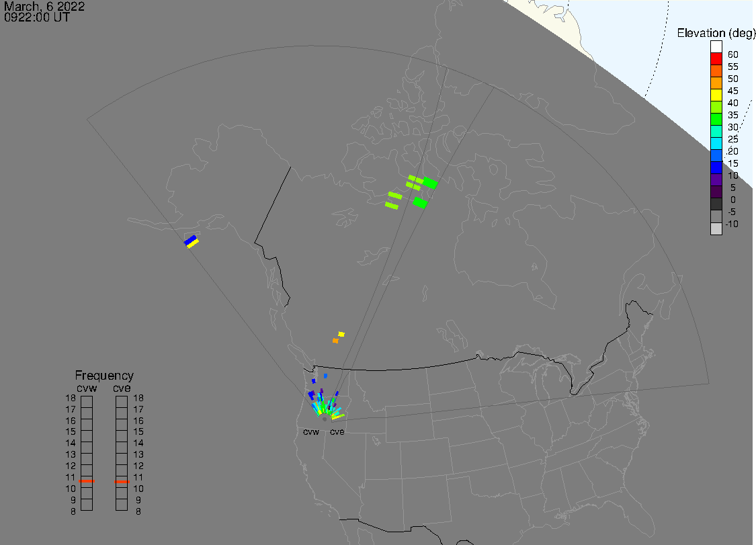This screenshot has height=545, width=756.
Task: Click the "18" label left of the cvw bar
Action: point(71,398)
